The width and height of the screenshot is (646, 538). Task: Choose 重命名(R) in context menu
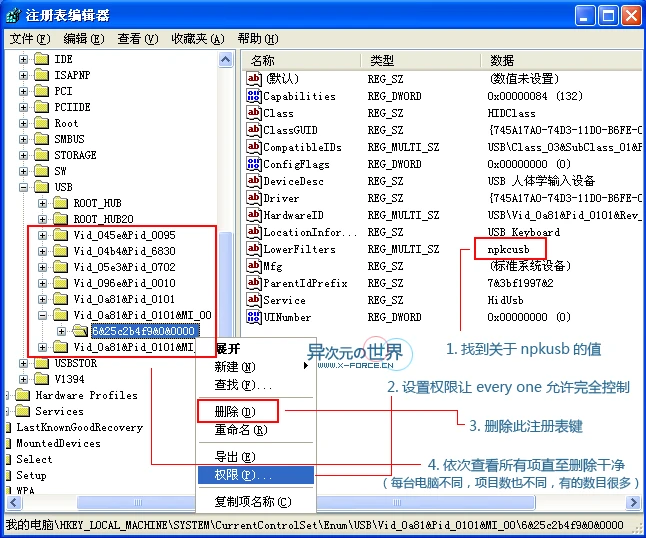pyautogui.click(x=256, y=430)
